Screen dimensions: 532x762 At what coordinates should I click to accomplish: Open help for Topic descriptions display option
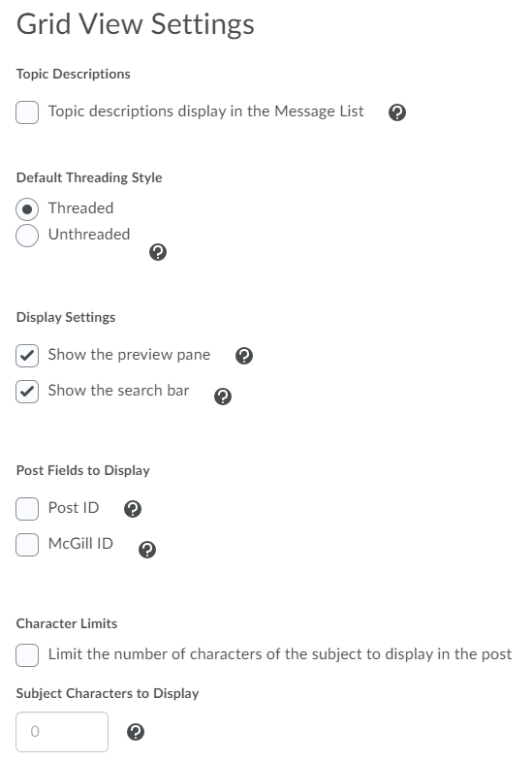click(x=397, y=112)
